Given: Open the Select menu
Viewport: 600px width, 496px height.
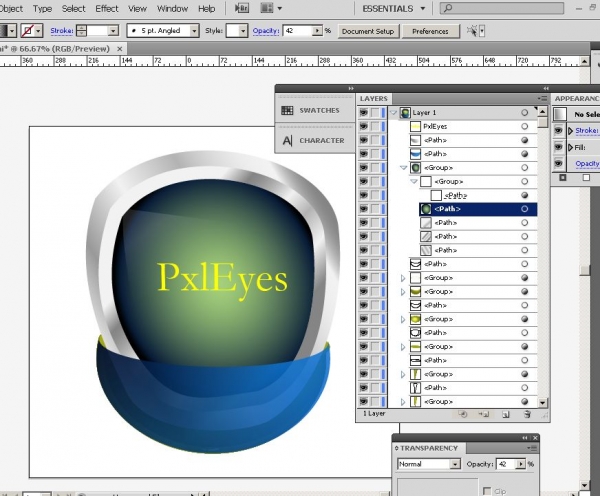Looking at the screenshot, I should click(x=73, y=8).
